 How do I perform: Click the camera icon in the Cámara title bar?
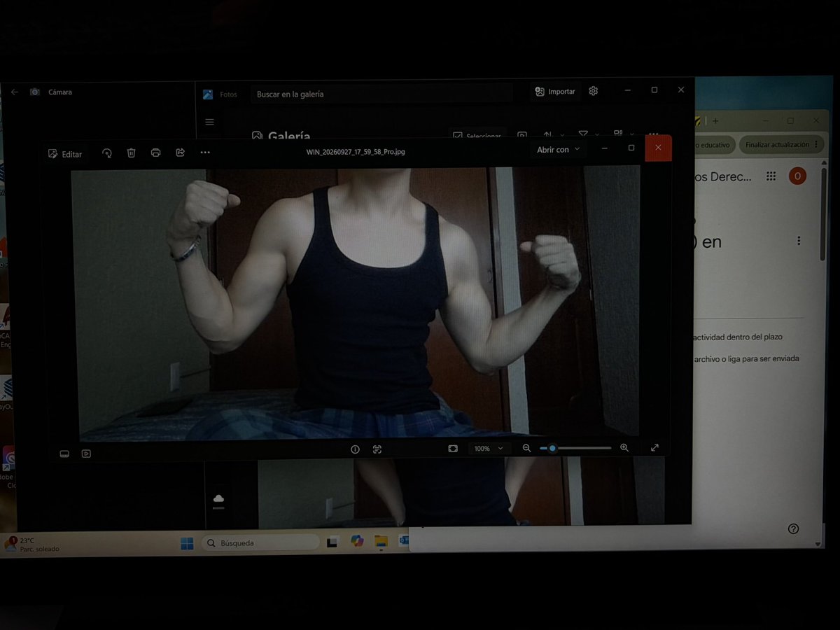[x=35, y=92]
